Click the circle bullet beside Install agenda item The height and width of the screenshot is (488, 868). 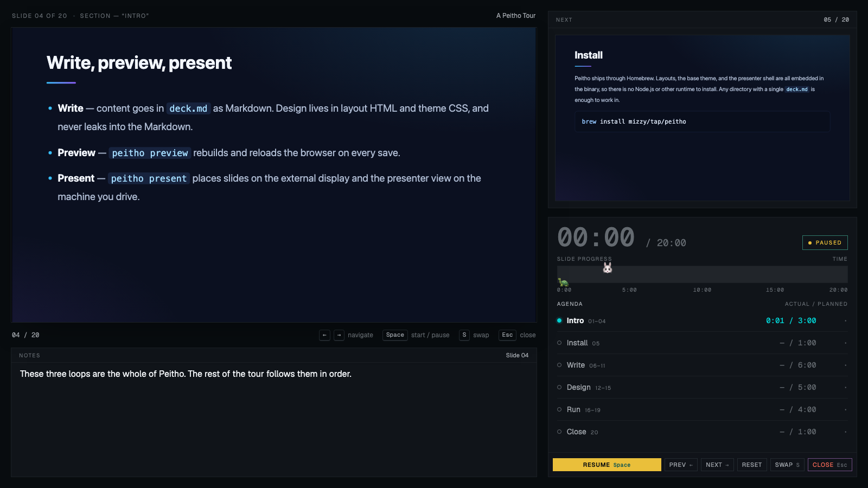click(559, 343)
